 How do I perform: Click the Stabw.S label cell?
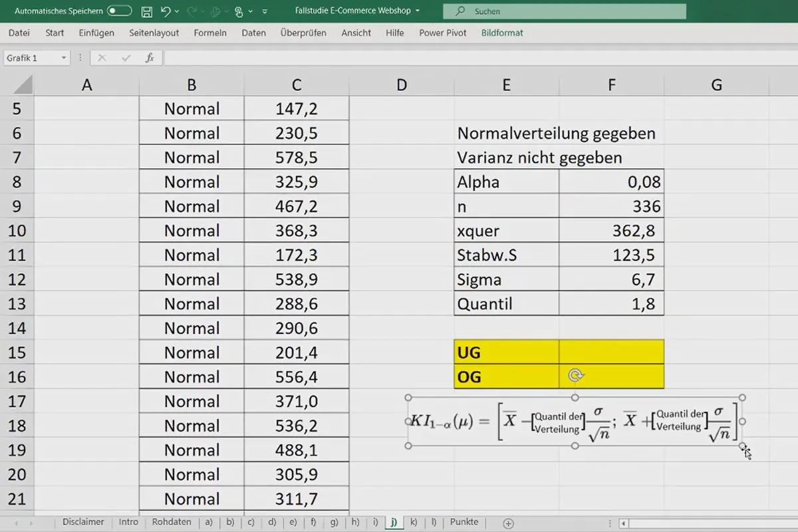pyautogui.click(x=507, y=255)
